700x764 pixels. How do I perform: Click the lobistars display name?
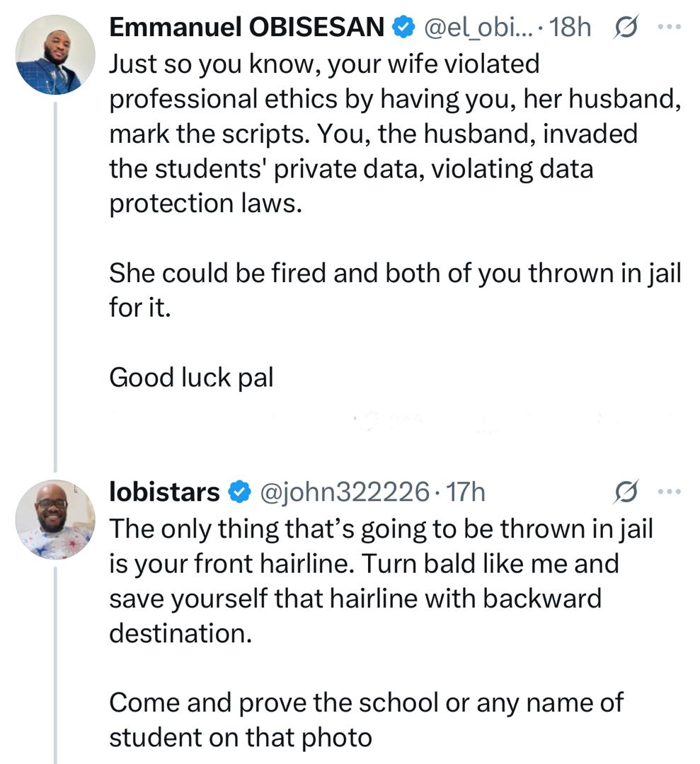[164, 491]
